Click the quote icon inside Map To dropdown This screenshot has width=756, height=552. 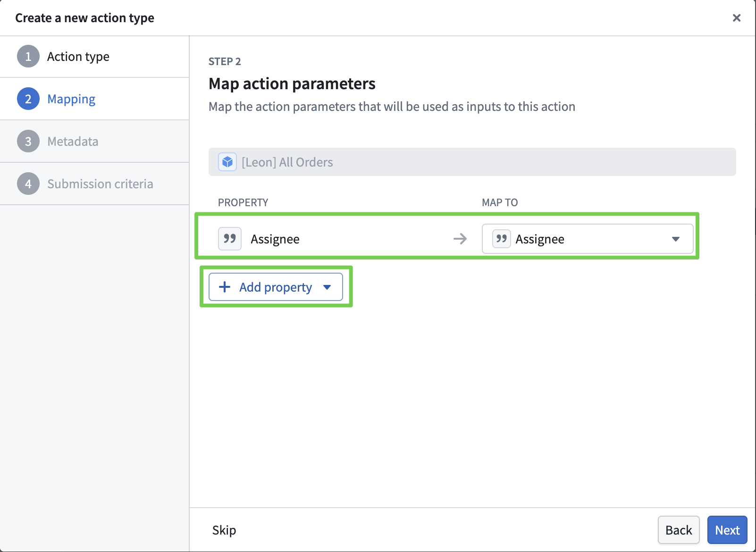[x=501, y=239]
